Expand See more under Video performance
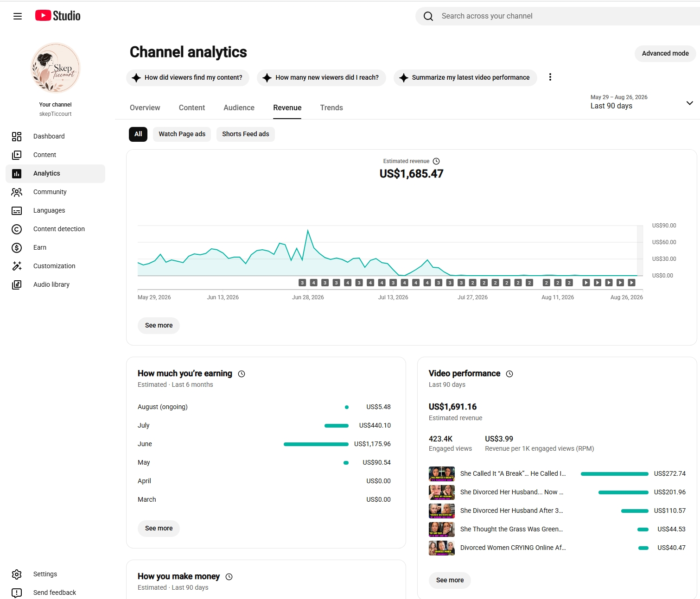The image size is (700, 599). point(450,580)
